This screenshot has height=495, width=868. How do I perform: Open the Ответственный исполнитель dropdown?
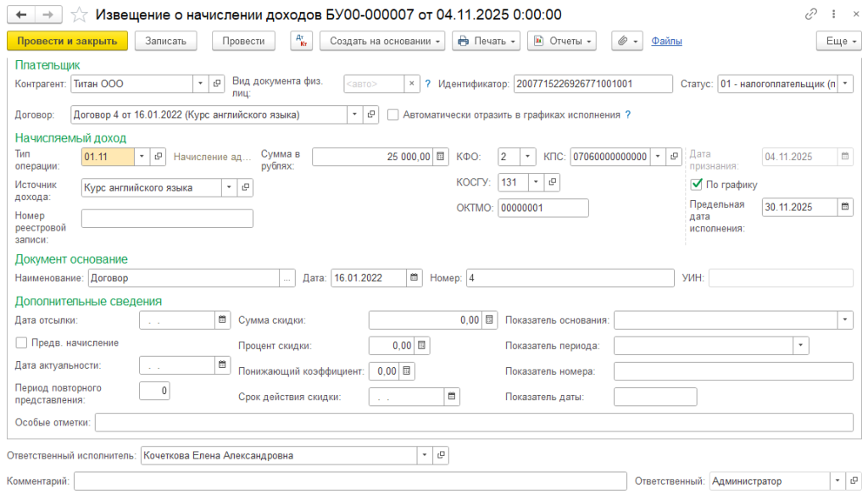[x=424, y=455]
